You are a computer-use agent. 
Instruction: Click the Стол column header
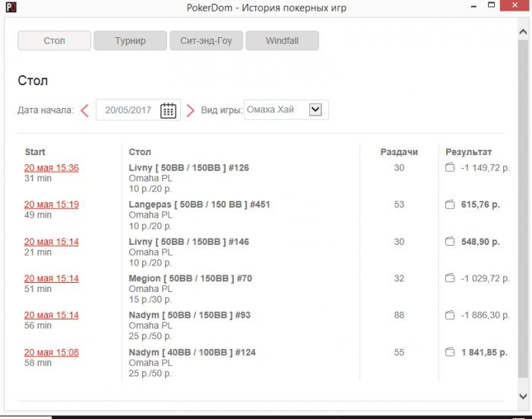[140, 152]
